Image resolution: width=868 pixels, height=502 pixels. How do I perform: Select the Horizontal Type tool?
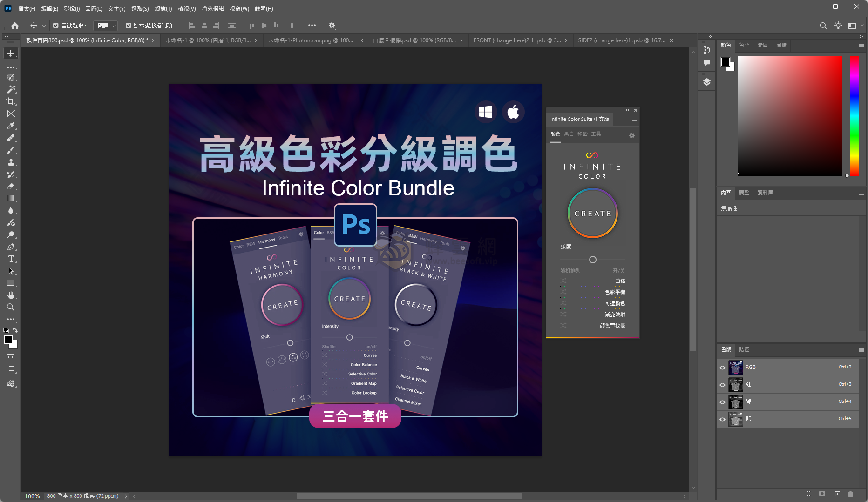[11, 259]
